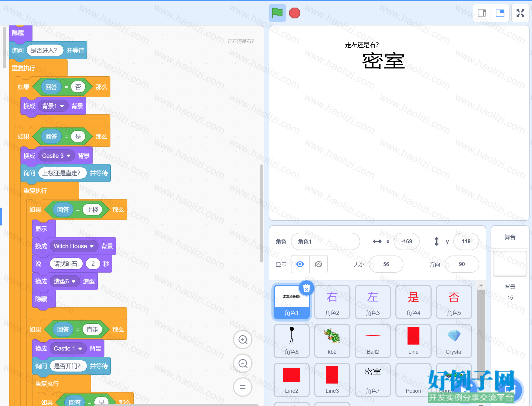Edit ask text 上楼还是直走?
This screenshot has height=406, width=532.
pyautogui.click(x=63, y=173)
